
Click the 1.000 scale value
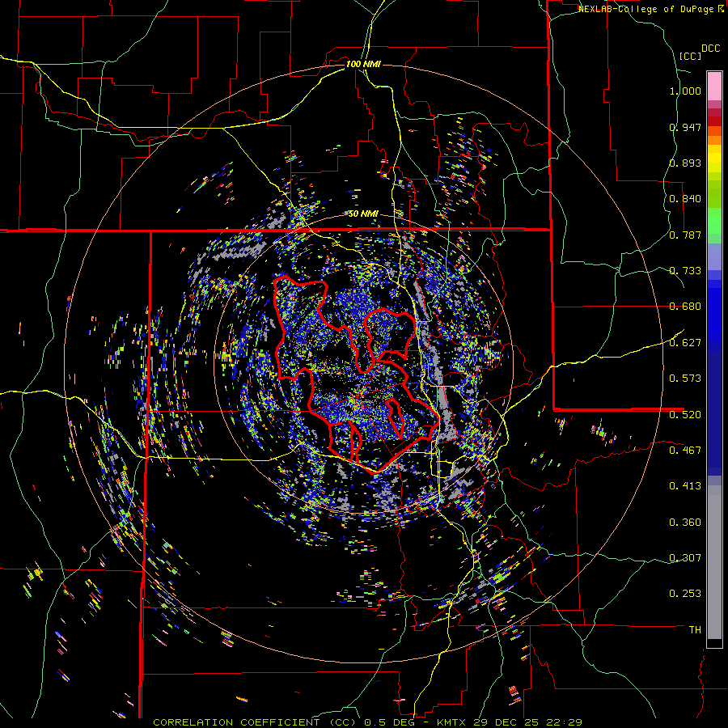(685, 91)
